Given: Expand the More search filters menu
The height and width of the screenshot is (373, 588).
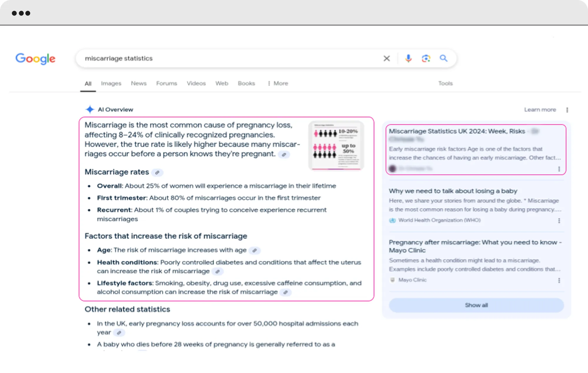Looking at the screenshot, I should [278, 84].
